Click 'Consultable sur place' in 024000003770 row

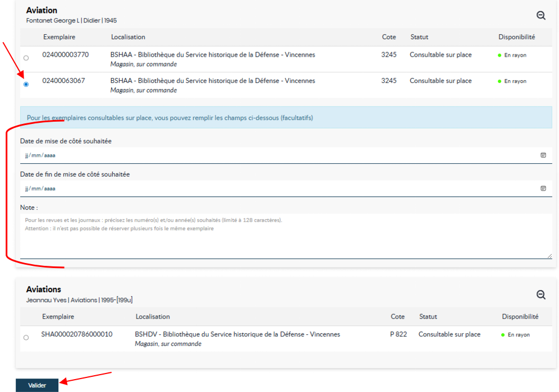[441, 54]
